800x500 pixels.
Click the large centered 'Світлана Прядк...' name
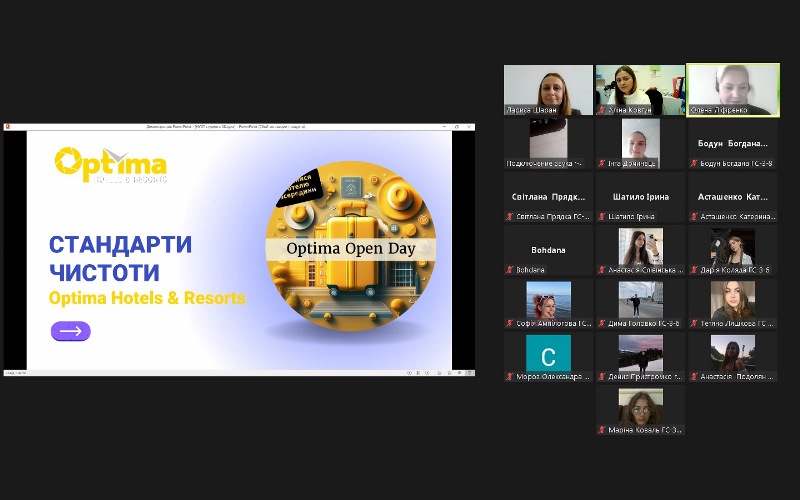tap(548, 197)
